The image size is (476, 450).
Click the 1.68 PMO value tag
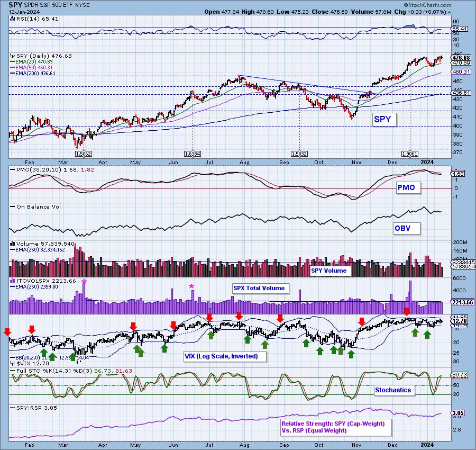(x=458, y=174)
